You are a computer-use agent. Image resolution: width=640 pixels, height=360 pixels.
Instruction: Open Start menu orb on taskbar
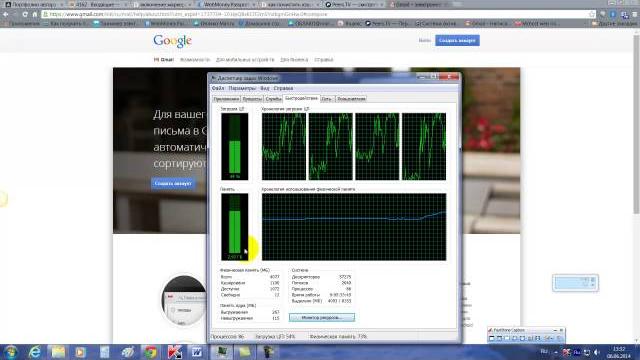click(10, 352)
